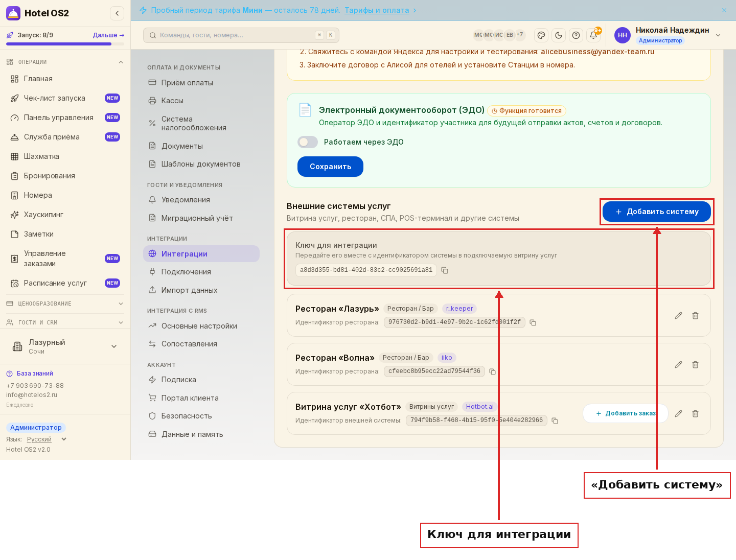Toggle «Работаем через ЭДО» switch
This screenshot has width=736, height=560.
tap(308, 142)
